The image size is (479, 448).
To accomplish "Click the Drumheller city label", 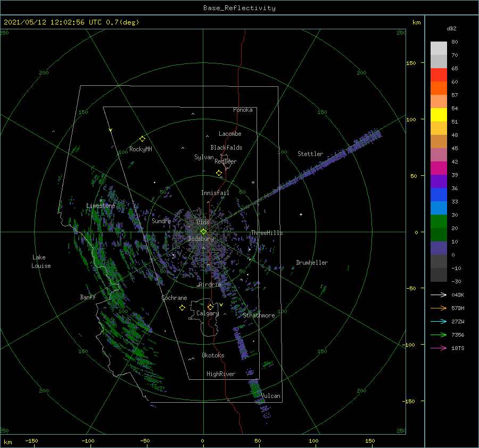I will pos(312,263).
